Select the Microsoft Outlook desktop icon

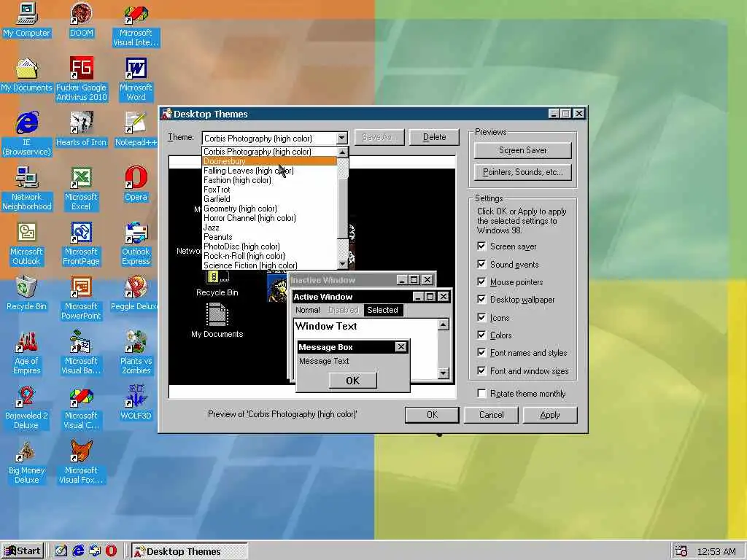coord(26,244)
